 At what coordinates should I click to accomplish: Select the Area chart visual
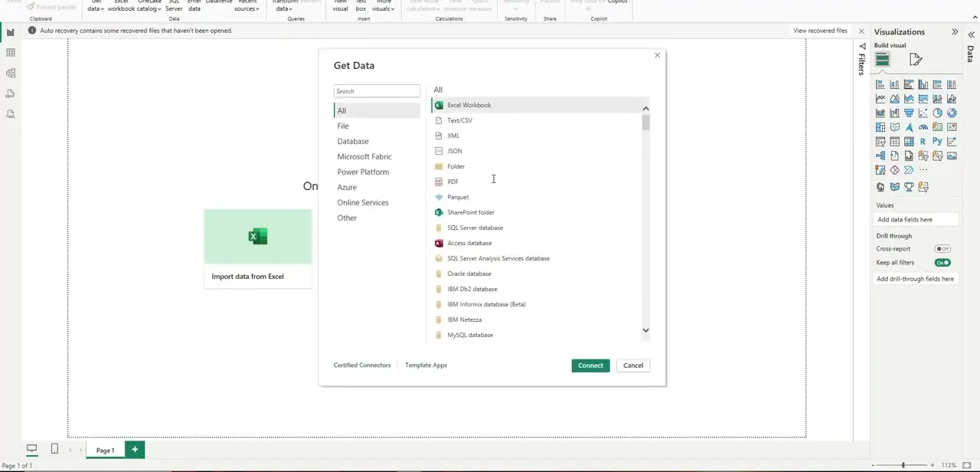pyautogui.click(x=894, y=99)
